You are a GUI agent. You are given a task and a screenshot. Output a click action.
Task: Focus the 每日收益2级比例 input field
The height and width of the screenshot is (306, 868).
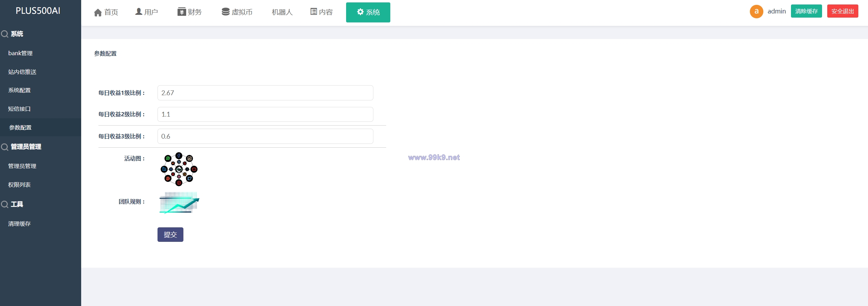265,114
